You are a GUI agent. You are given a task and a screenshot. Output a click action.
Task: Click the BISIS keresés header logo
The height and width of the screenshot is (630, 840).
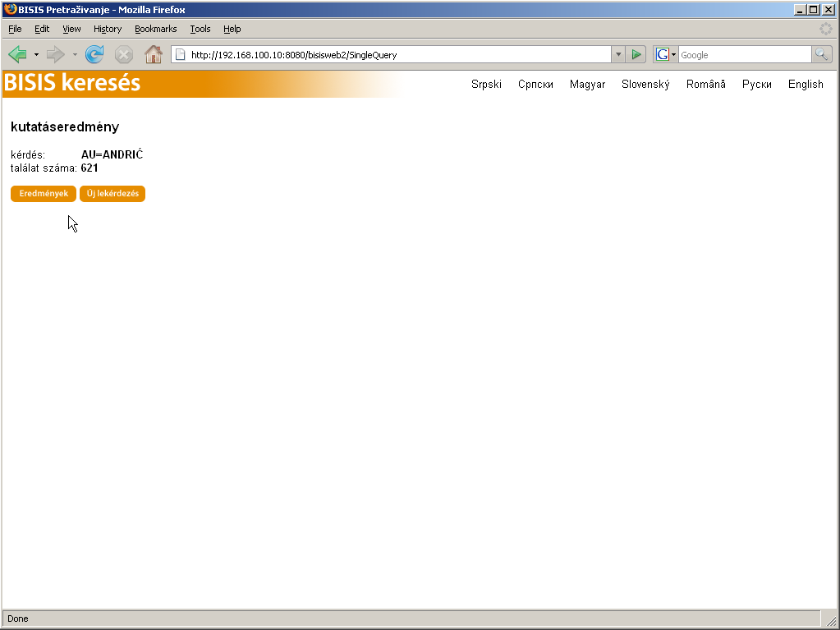pos(71,83)
